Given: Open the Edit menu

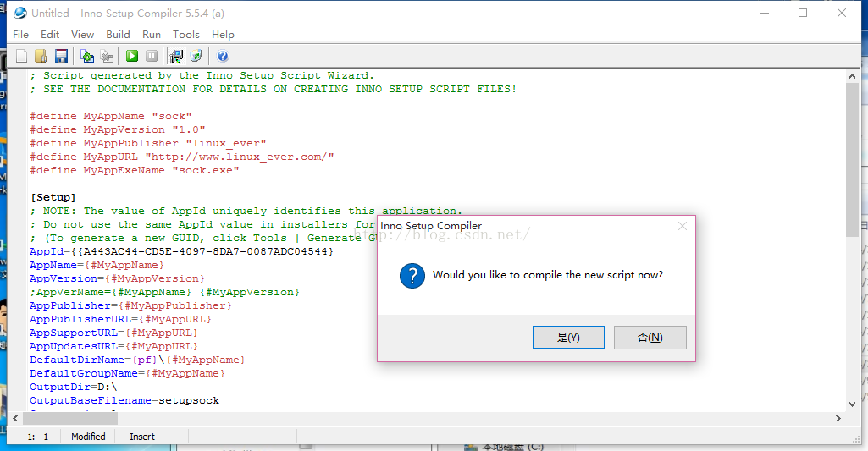Looking at the screenshot, I should [50, 35].
